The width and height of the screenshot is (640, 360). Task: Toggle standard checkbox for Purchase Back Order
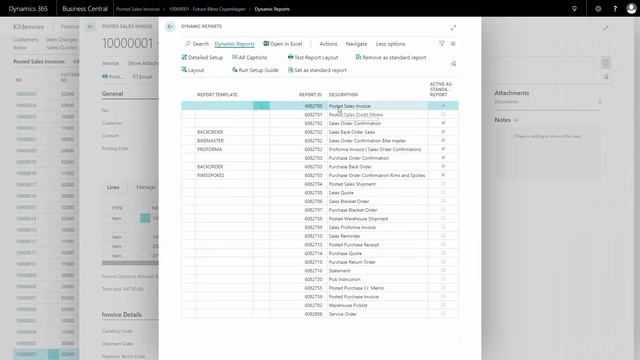pyautogui.click(x=443, y=167)
